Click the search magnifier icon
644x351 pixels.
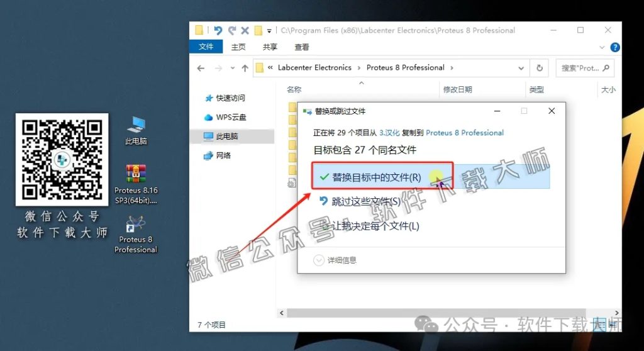click(x=606, y=68)
